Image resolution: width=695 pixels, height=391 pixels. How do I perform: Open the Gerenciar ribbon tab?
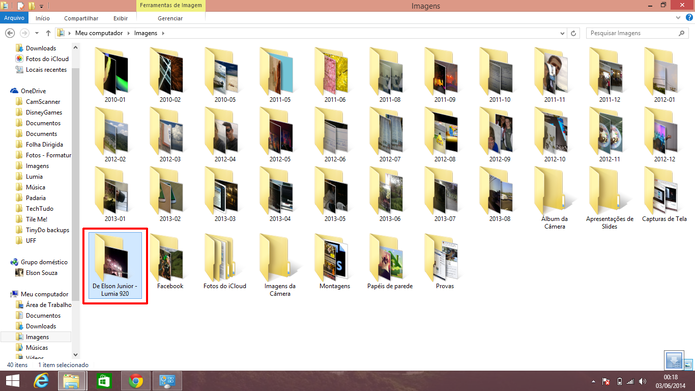(170, 18)
